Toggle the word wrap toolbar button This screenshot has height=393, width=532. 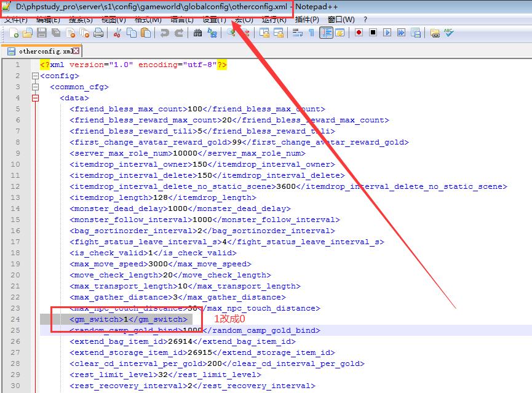click(297, 33)
